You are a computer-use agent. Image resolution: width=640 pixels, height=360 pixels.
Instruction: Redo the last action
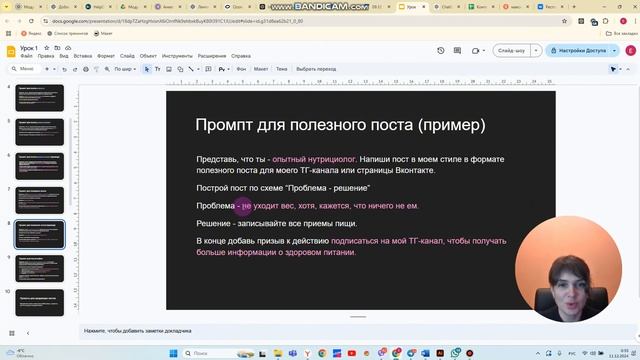75,69
